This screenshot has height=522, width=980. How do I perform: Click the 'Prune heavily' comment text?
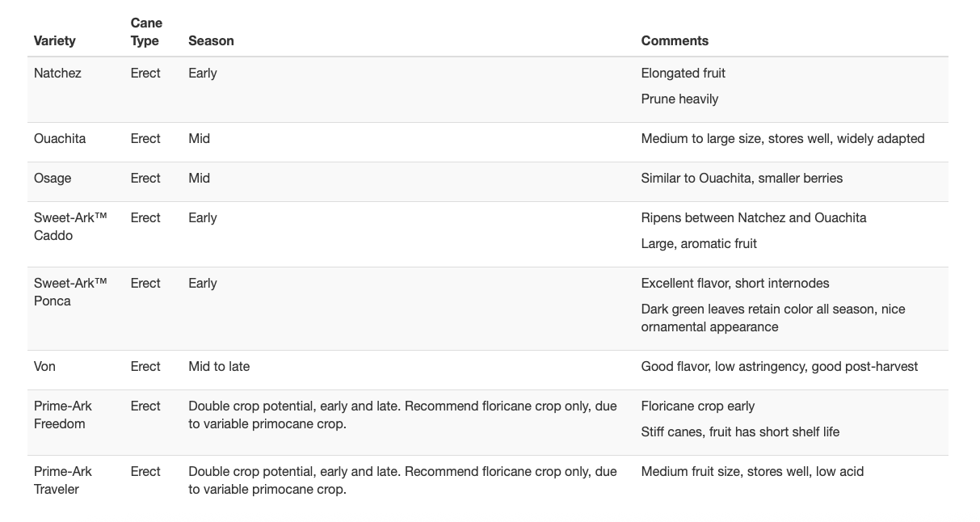tap(679, 99)
